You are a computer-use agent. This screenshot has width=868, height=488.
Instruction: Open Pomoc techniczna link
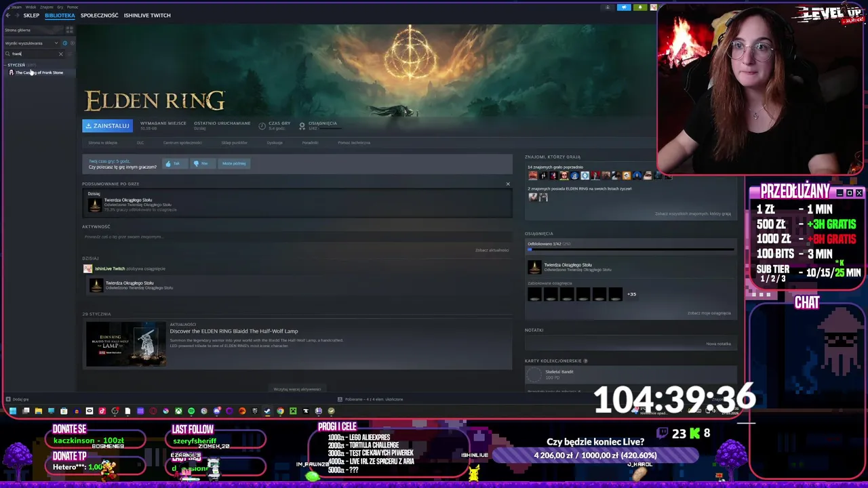click(x=354, y=143)
